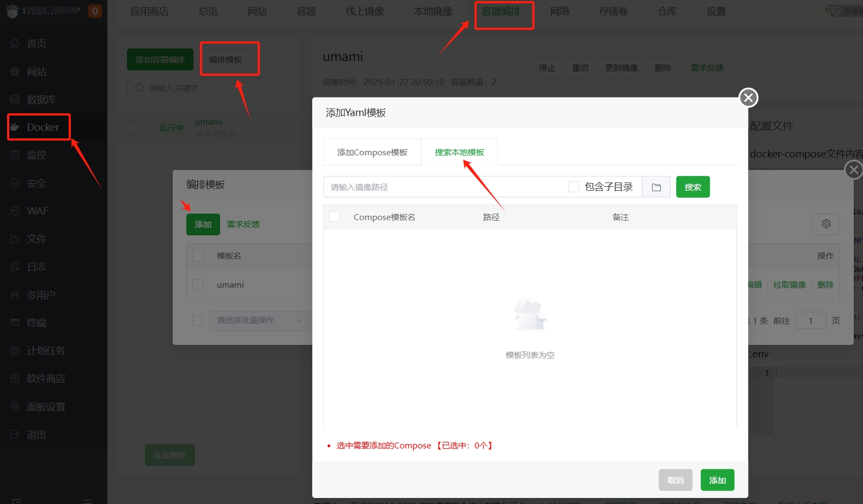Click the multi-user icon beside 多用户

coord(15,295)
